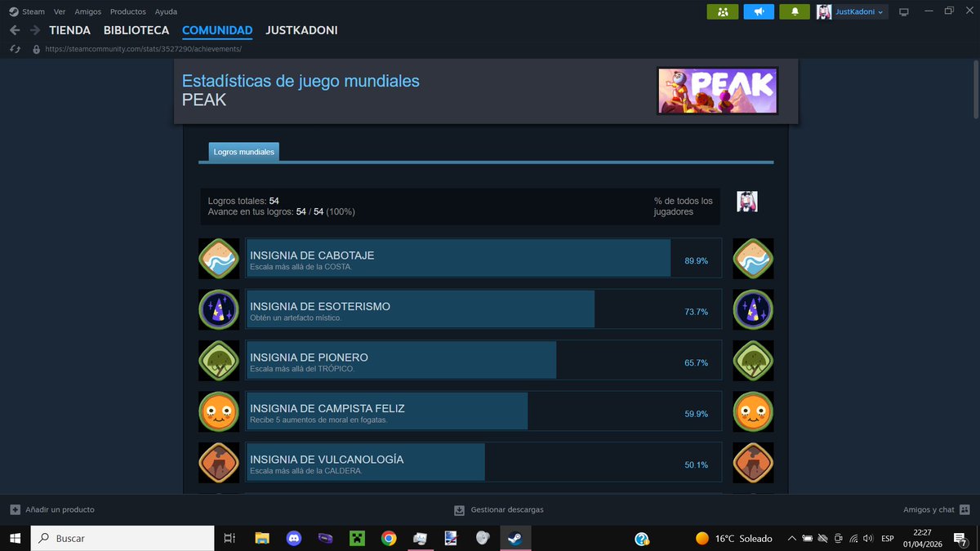
Task: Open the Steam friends group icon button
Action: point(723,11)
